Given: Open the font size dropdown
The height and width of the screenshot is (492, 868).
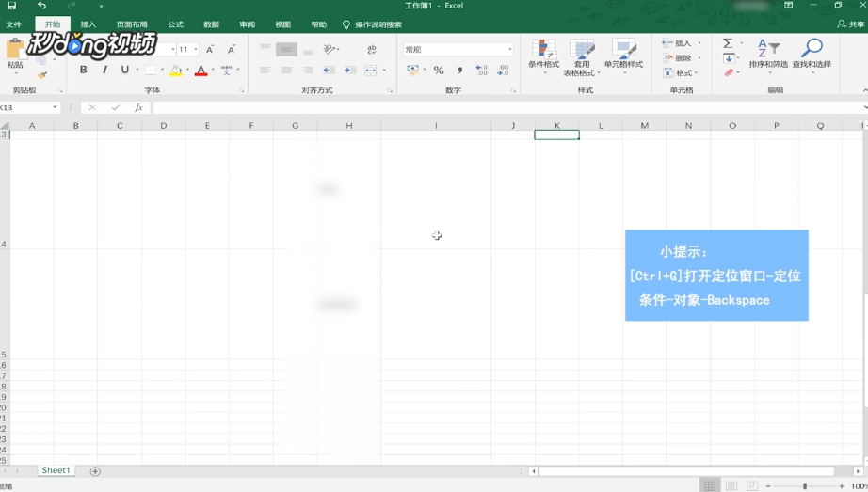Looking at the screenshot, I should tap(196, 49).
